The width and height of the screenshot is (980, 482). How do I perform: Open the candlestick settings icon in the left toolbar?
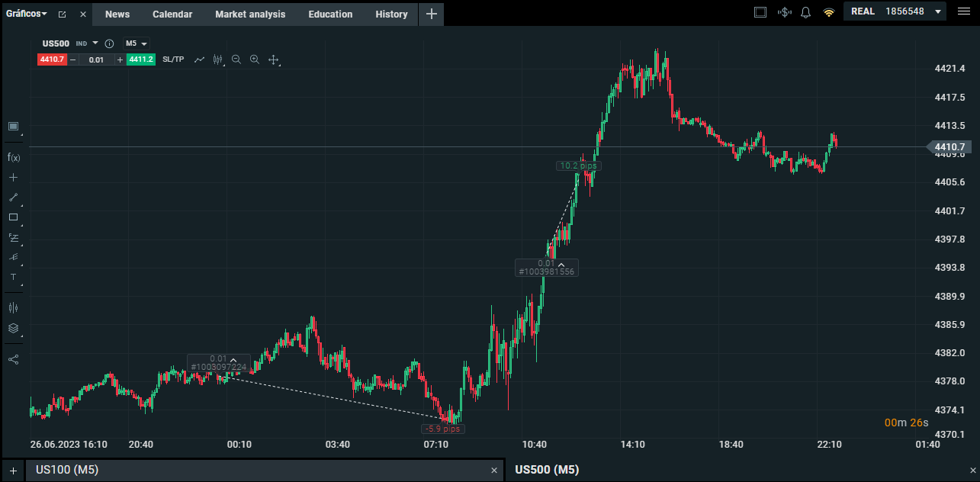[x=13, y=307]
